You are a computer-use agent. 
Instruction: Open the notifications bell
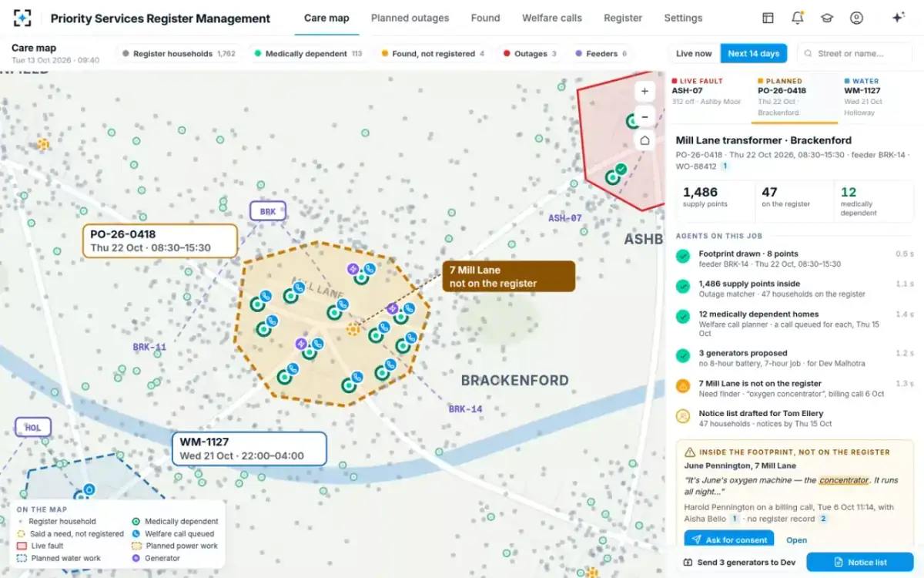pos(797,18)
